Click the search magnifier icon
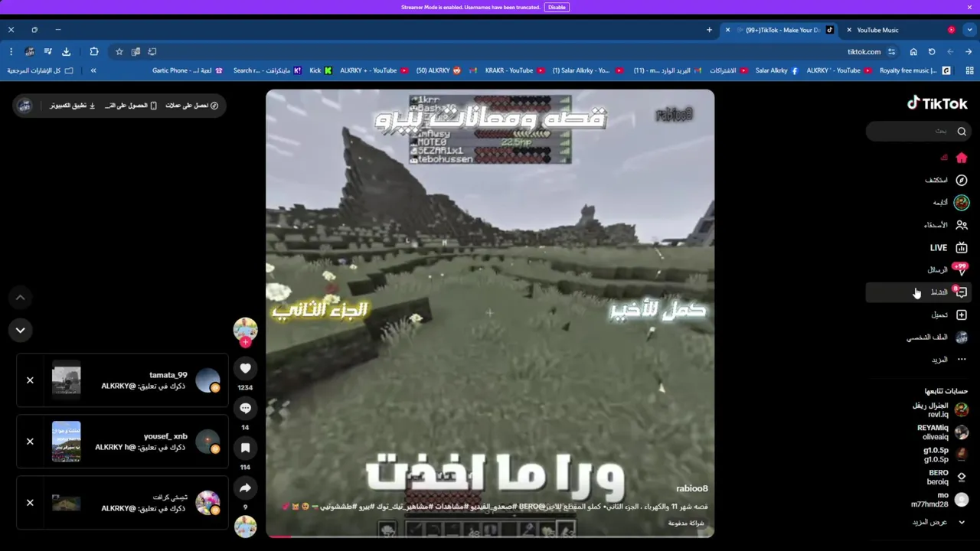Image resolution: width=980 pixels, height=551 pixels. point(962,132)
